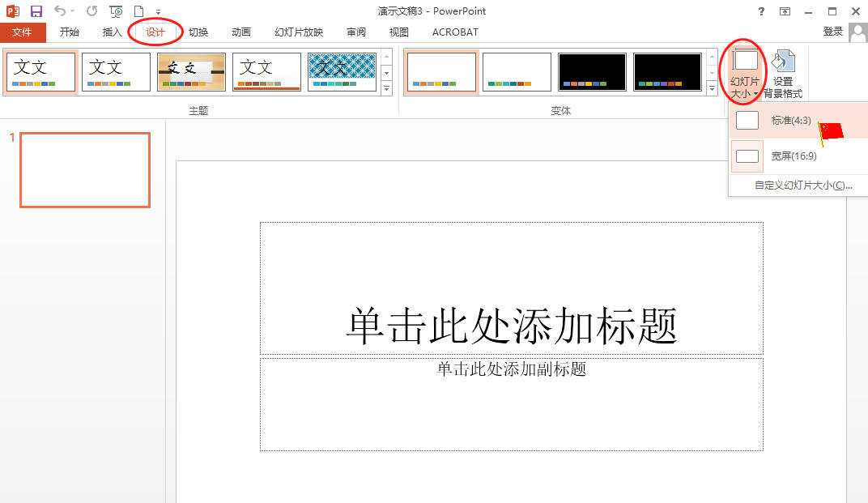Click 设置背景格式 format background button
The width and height of the screenshot is (868, 503).
pyautogui.click(x=783, y=73)
